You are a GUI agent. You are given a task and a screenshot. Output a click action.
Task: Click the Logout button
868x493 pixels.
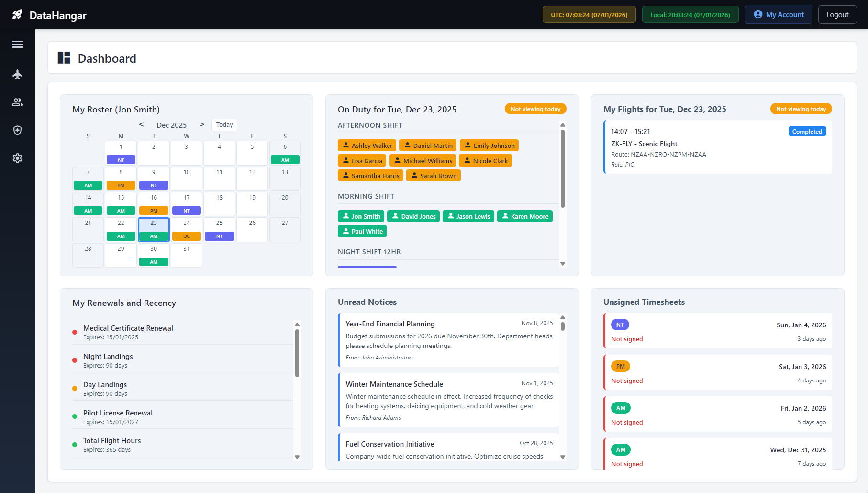pyautogui.click(x=837, y=14)
